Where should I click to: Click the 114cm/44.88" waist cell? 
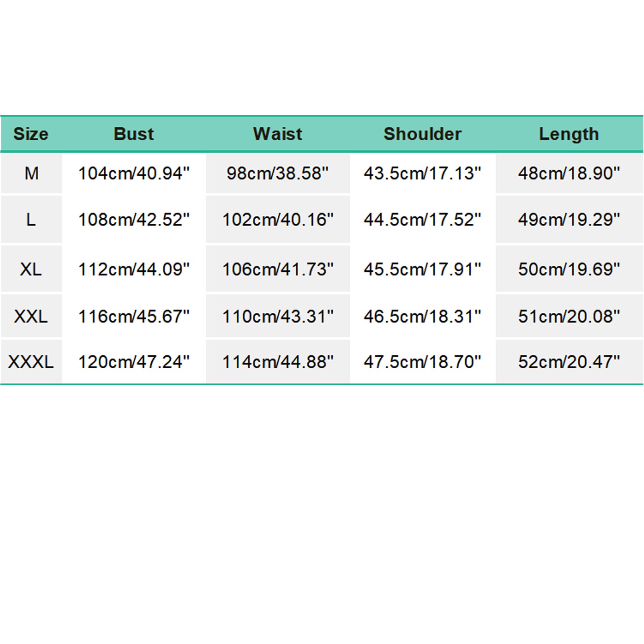click(x=278, y=362)
